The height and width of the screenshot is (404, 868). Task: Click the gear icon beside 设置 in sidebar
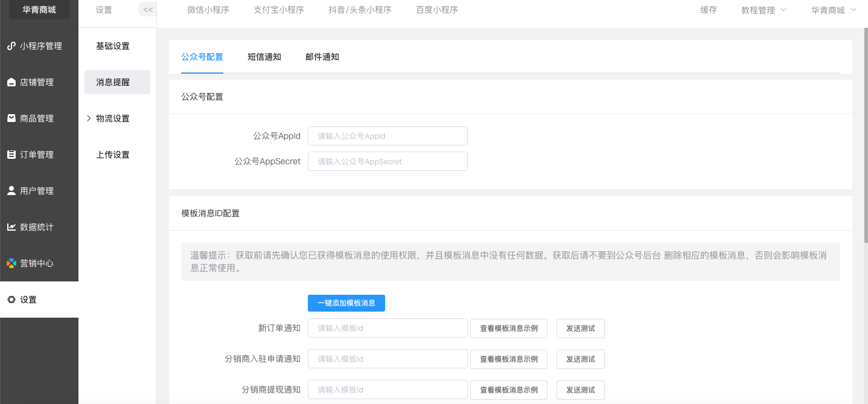pyautogui.click(x=11, y=300)
